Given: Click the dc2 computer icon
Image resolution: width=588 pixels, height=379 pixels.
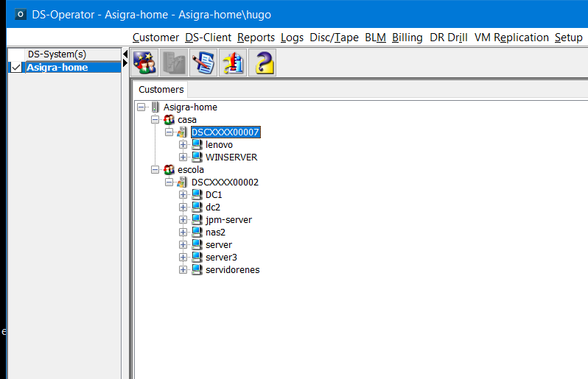Looking at the screenshot, I should pyautogui.click(x=197, y=207).
